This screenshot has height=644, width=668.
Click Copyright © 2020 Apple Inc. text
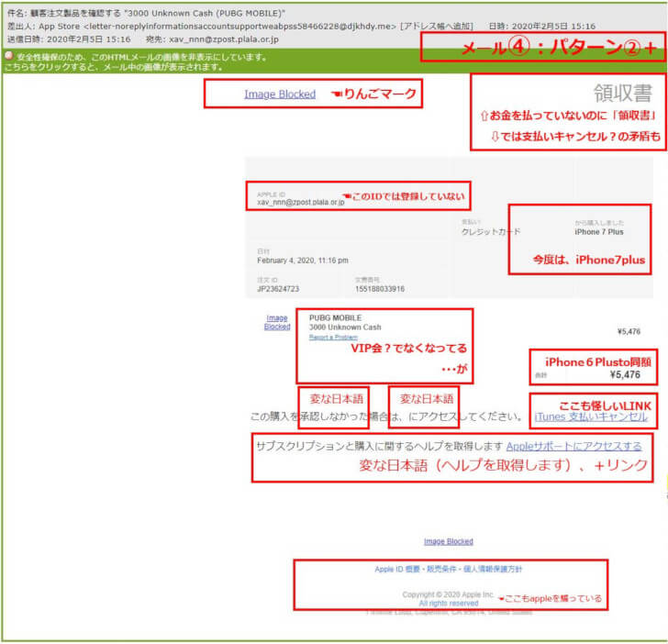[x=448, y=594]
